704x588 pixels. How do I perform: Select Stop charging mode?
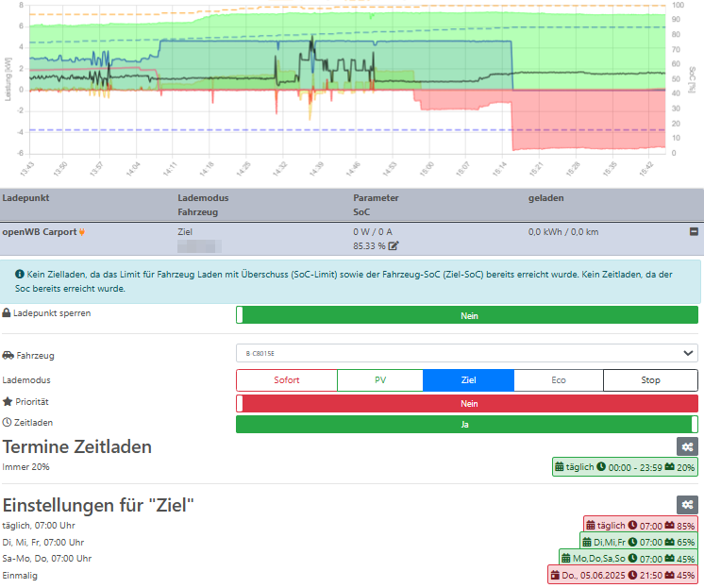pos(650,380)
